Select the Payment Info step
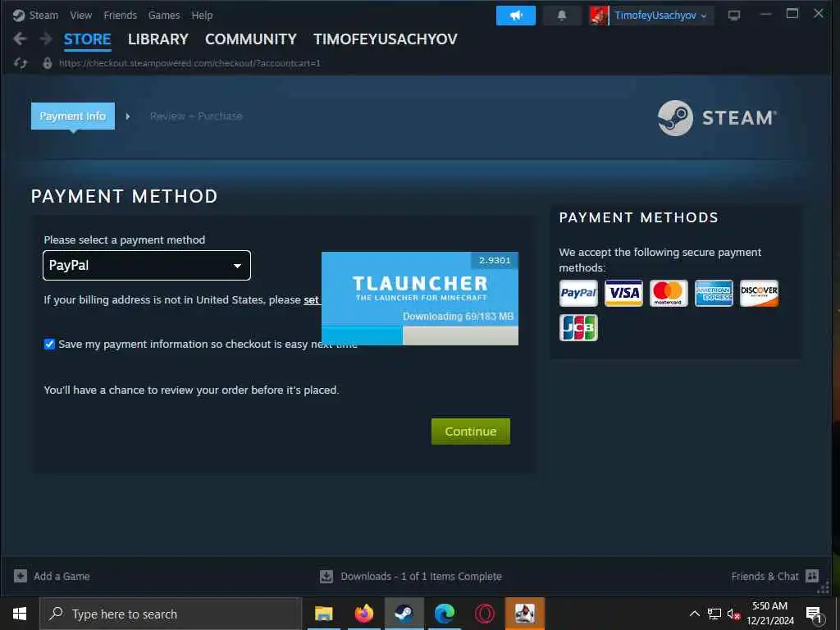This screenshot has width=840, height=630. pyautogui.click(x=73, y=116)
